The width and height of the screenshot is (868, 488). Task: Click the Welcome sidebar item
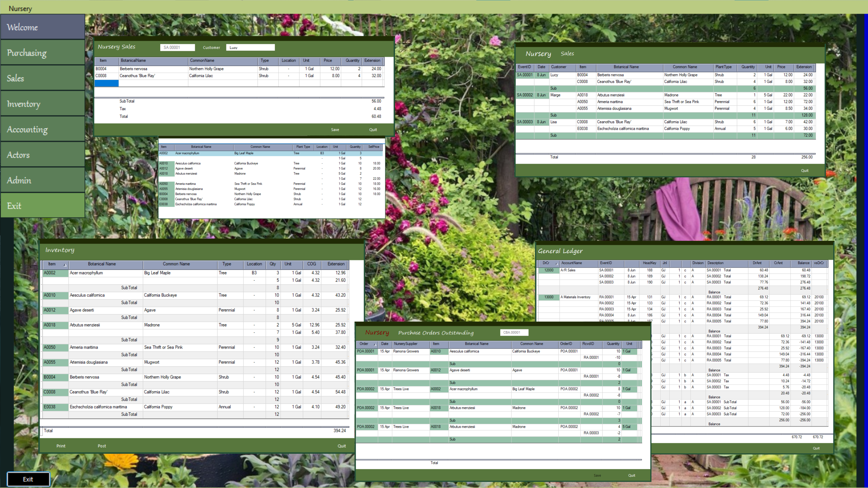(42, 27)
